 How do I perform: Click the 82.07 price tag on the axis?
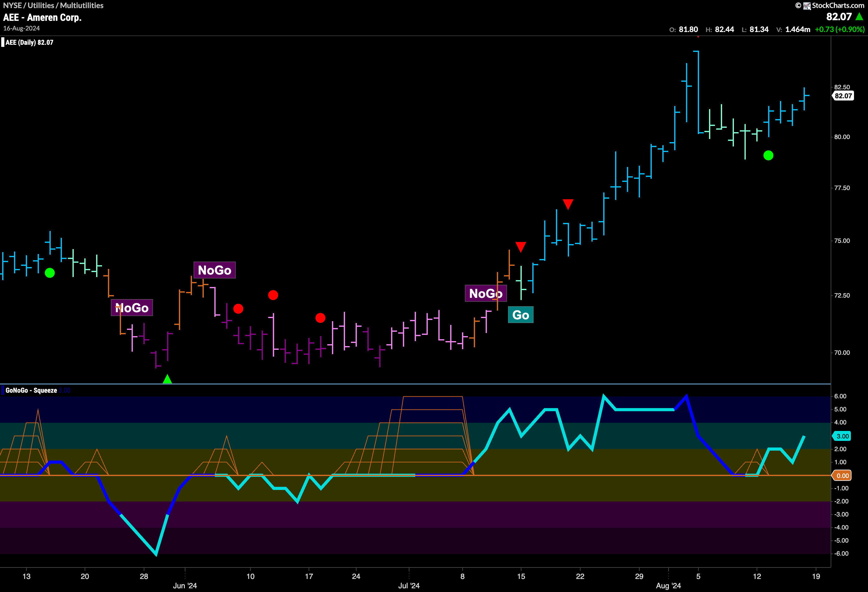(x=843, y=96)
